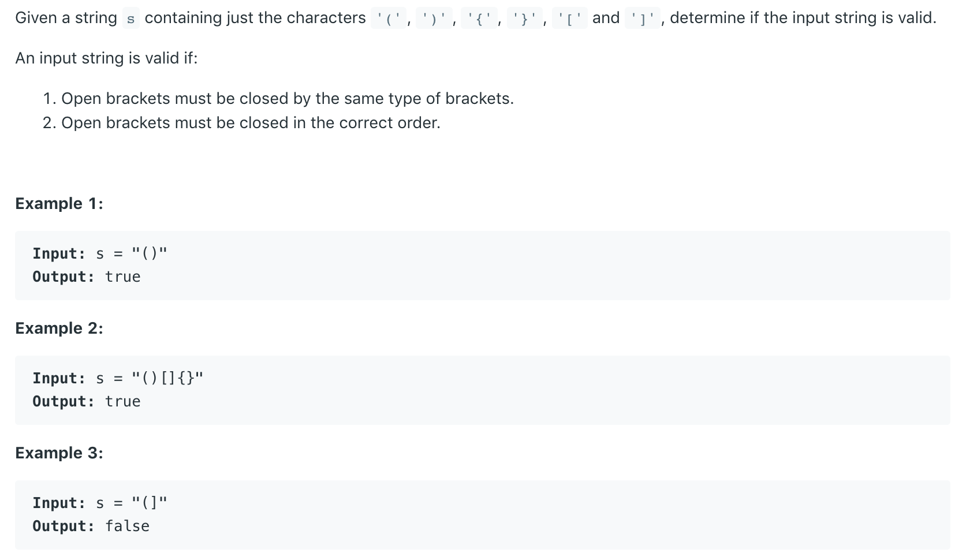Viewport: 955px width, 560px height.
Task: Click the Example 1 'true' output value
Action: pyautogui.click(x=122, y=277)
